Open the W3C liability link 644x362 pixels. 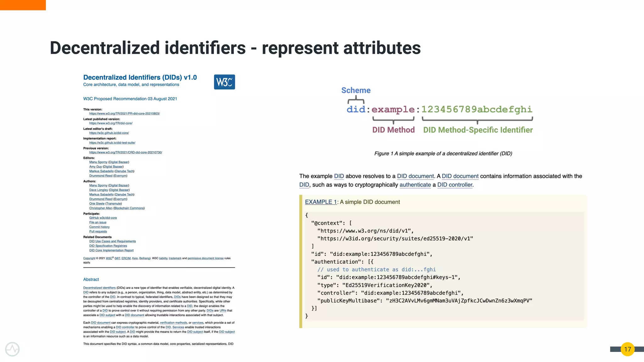click(163, 258)
